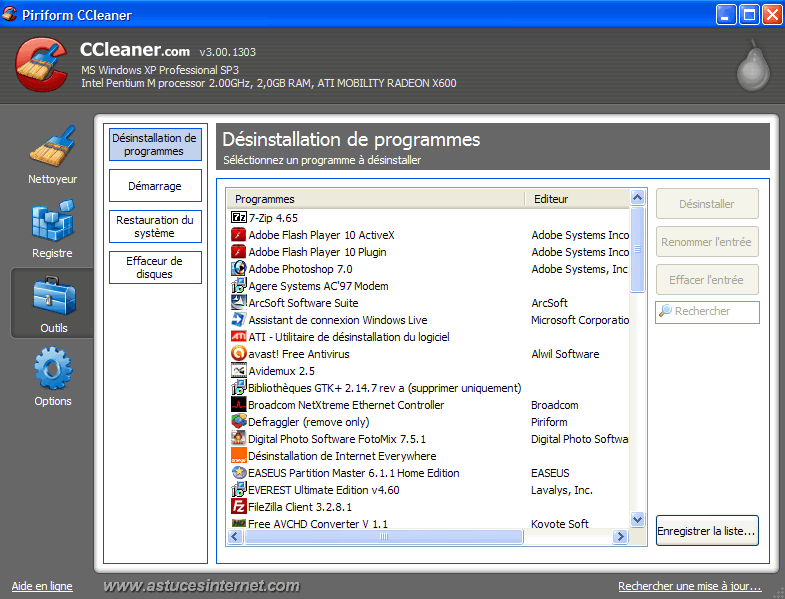Select FileZilla Client 3.2.8.1 entry text
The width and height of the screenshot is (785, 599).
click(300, 507)
